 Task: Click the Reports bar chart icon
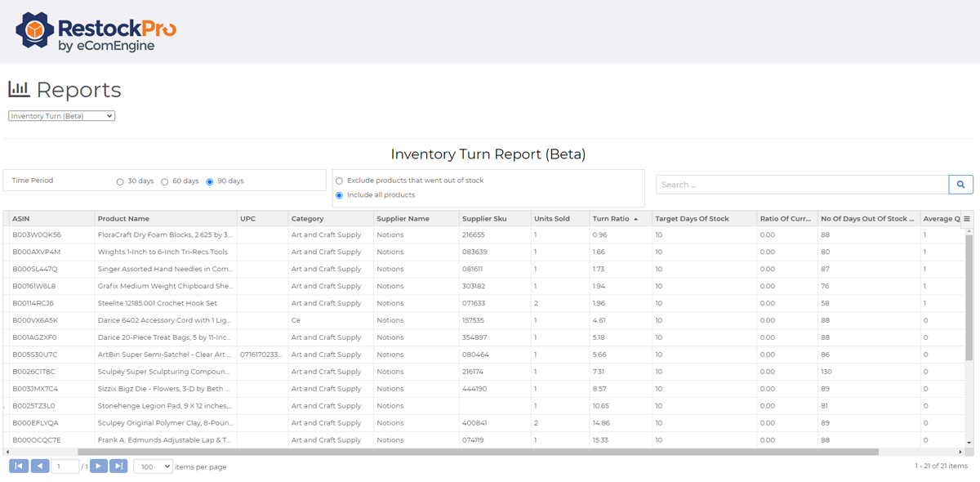click(x=19, y=89)
